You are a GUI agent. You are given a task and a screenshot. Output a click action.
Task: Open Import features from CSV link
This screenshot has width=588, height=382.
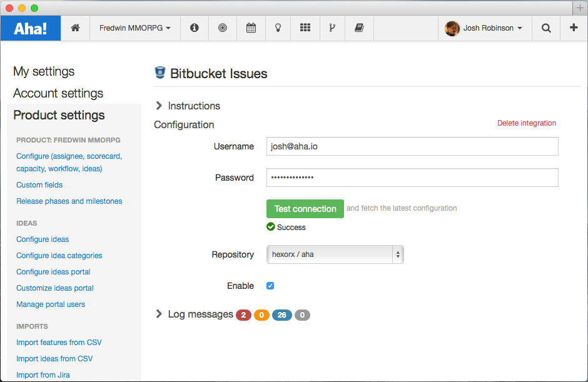point(59,342)
